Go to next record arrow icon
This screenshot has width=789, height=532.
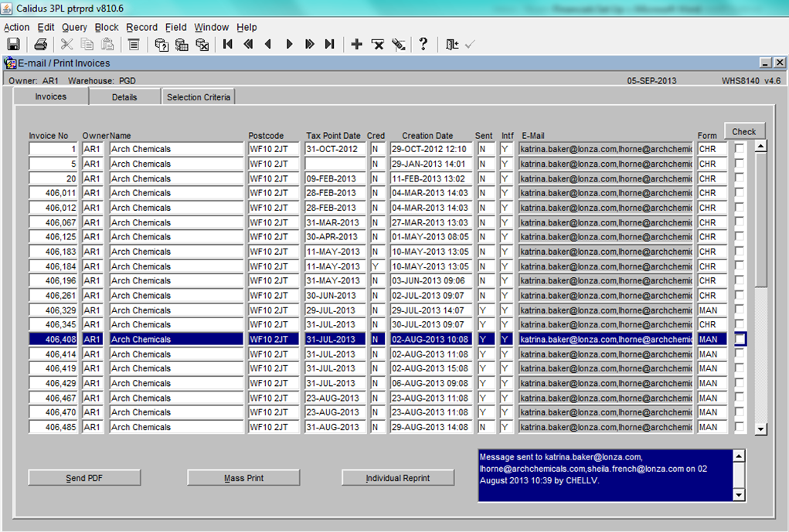point(289,44)
